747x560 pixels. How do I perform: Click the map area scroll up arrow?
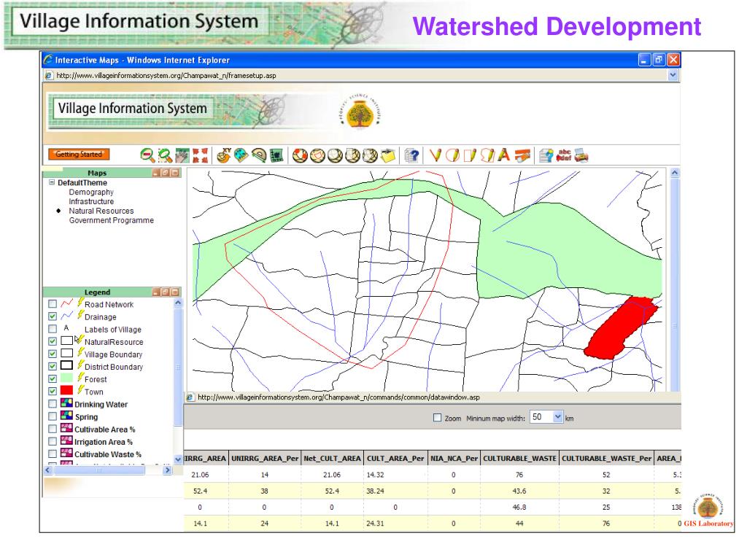675,172
